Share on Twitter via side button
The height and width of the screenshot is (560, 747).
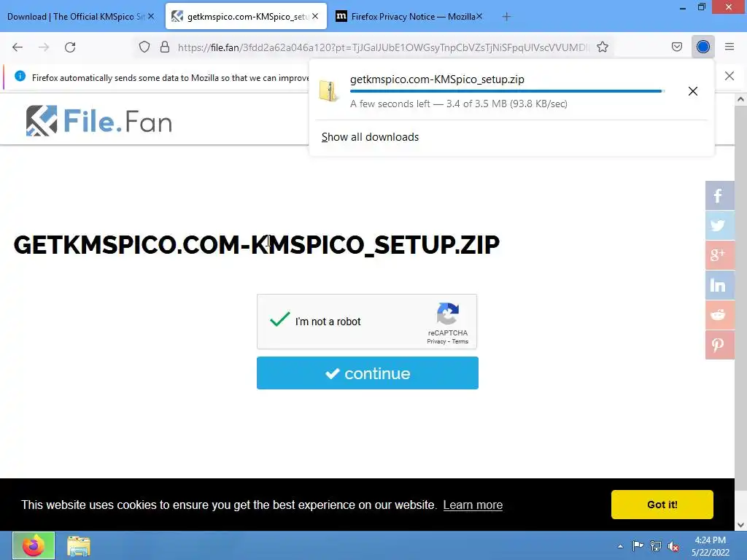click(x=719, y=225)
